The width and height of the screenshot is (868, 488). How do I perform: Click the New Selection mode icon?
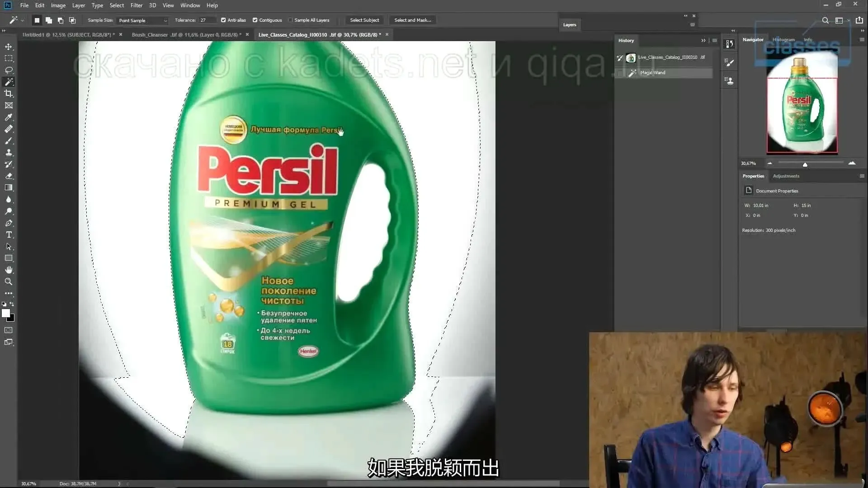(x=37, y=20)
